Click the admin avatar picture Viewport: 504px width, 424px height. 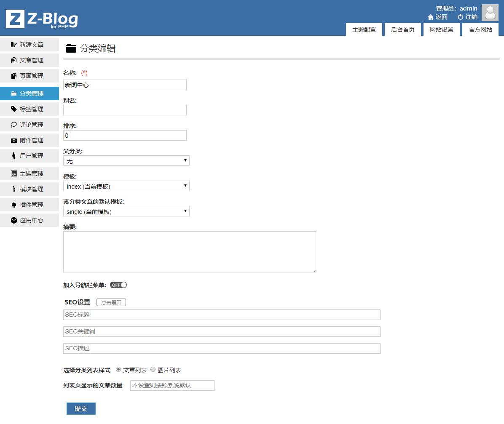(490, 13)
